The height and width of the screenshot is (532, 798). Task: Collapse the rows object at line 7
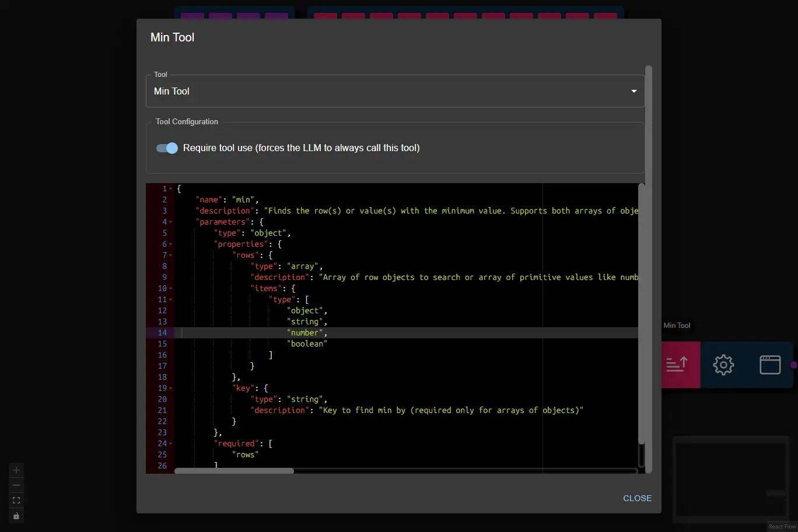[171, 255]
